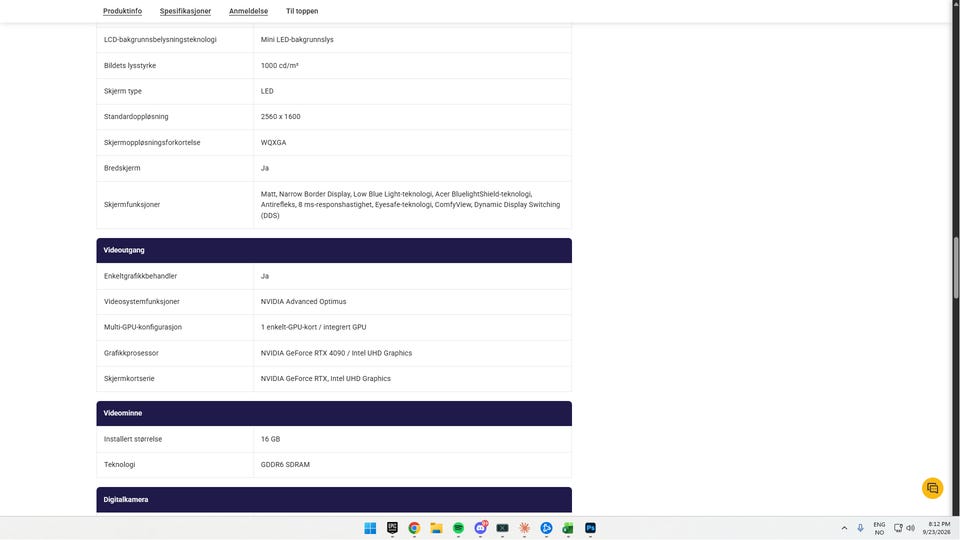This screenshot has width=960, height=540.
Task: Go to the Produktinfo section
Action: (x=122, y=11)
